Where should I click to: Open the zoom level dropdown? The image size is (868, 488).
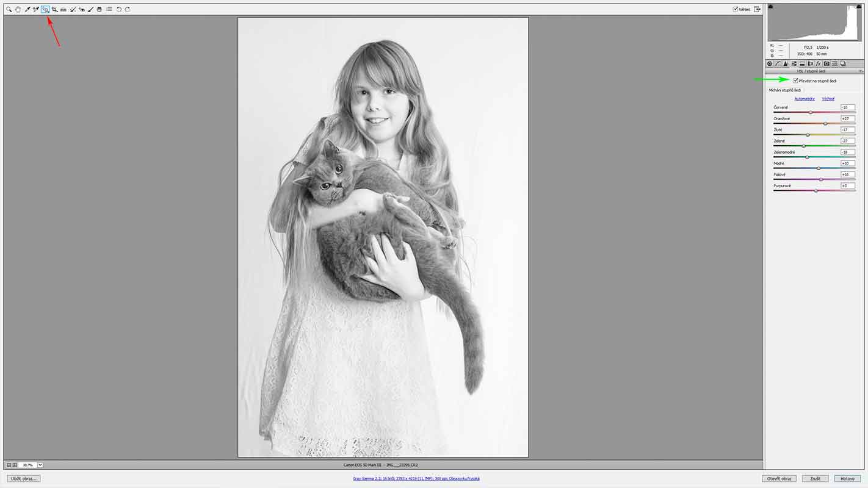click(40, 465)
